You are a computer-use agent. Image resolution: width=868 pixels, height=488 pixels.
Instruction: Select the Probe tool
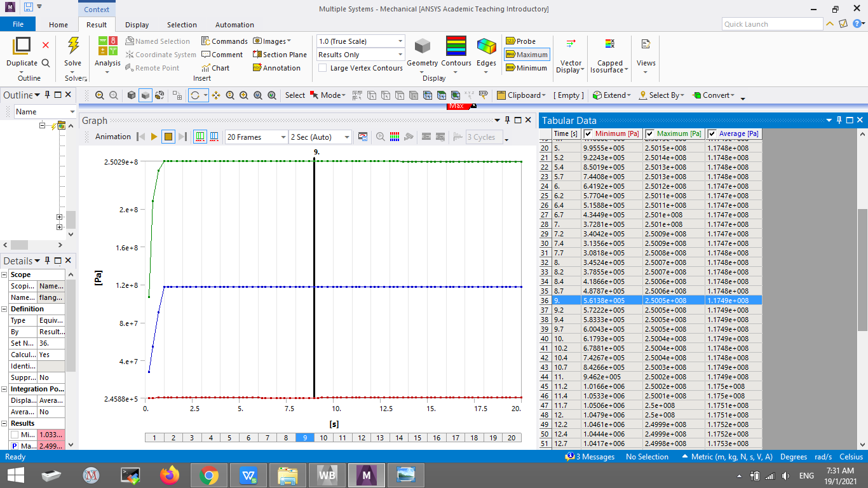click(x=520, y=41)
